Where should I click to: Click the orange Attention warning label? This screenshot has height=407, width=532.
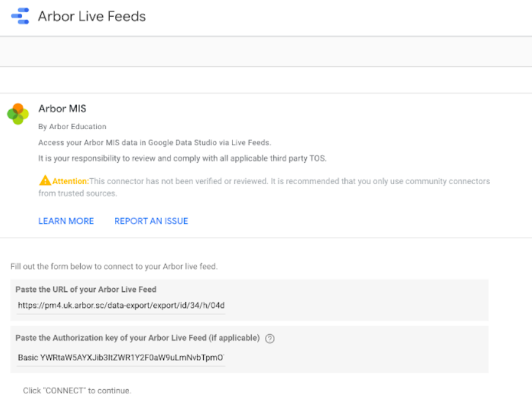tap(70, 181)
